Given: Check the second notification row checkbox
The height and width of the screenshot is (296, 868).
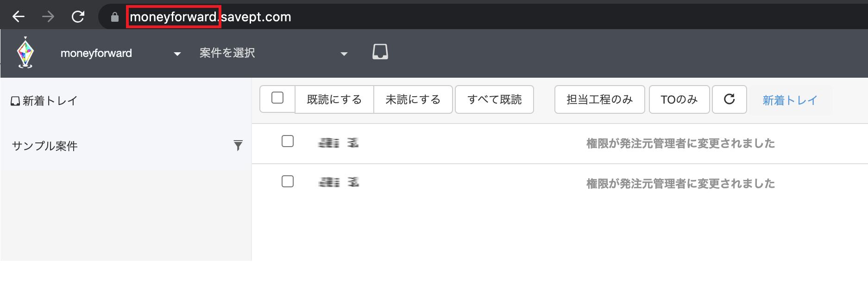Looking at the screenshot, I should [x=288, y=181].
